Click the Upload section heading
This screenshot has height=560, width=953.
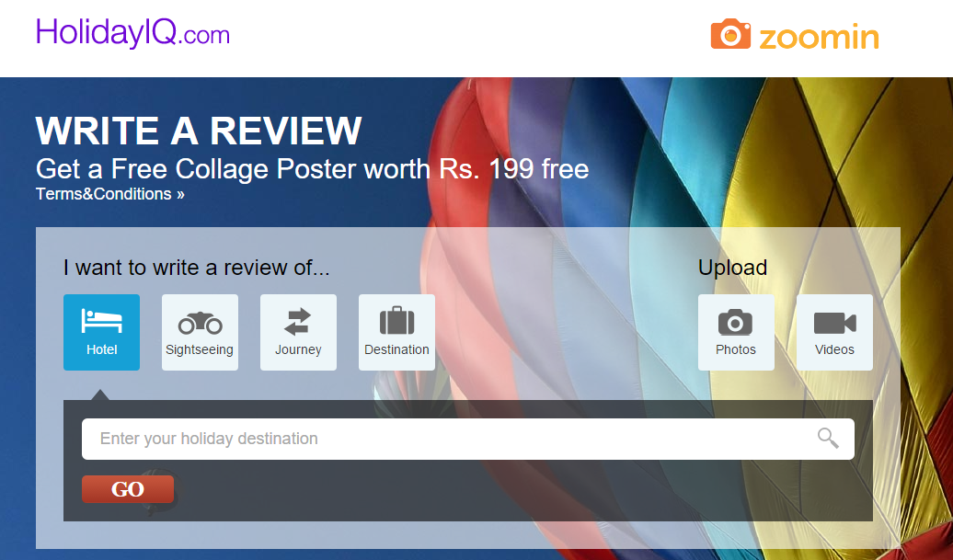732,268
